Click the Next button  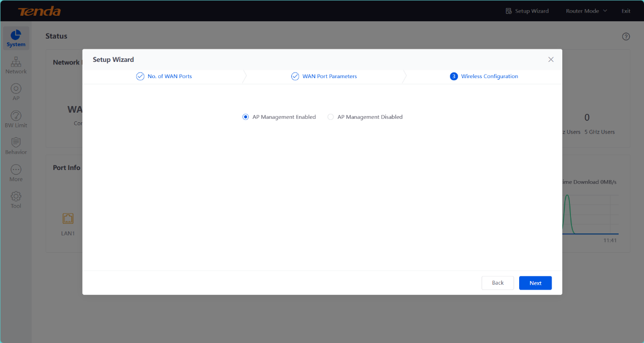coord(535,283)
